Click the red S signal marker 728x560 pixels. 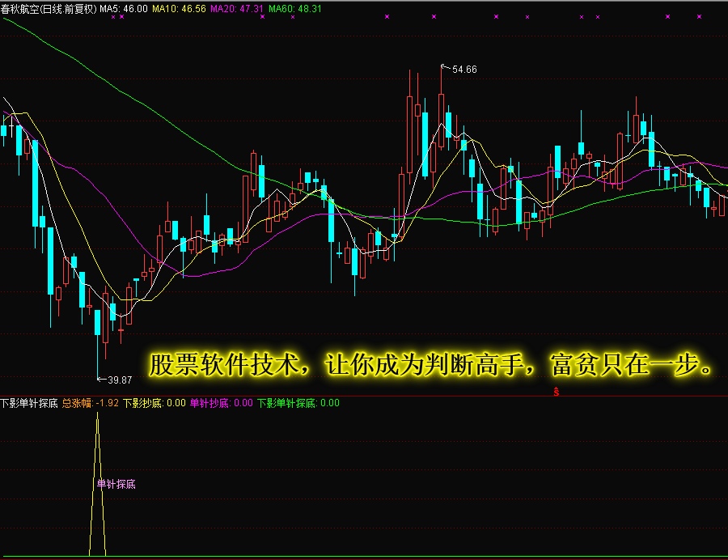(557, 392)
